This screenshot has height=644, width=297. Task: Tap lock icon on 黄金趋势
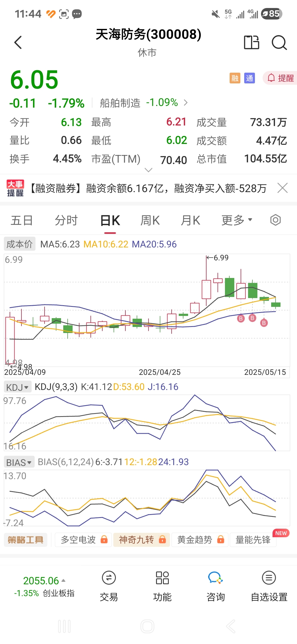(221, 539)
